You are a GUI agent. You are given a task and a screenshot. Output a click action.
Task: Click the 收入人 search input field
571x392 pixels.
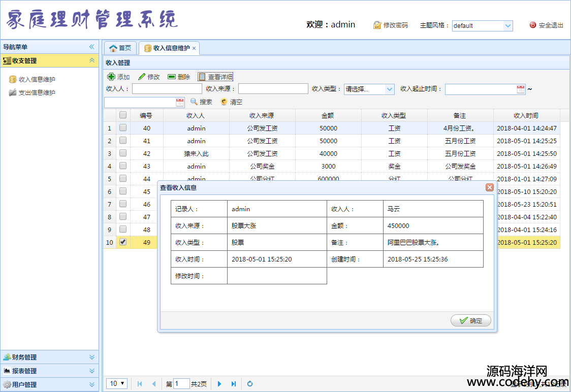[167, 89]
